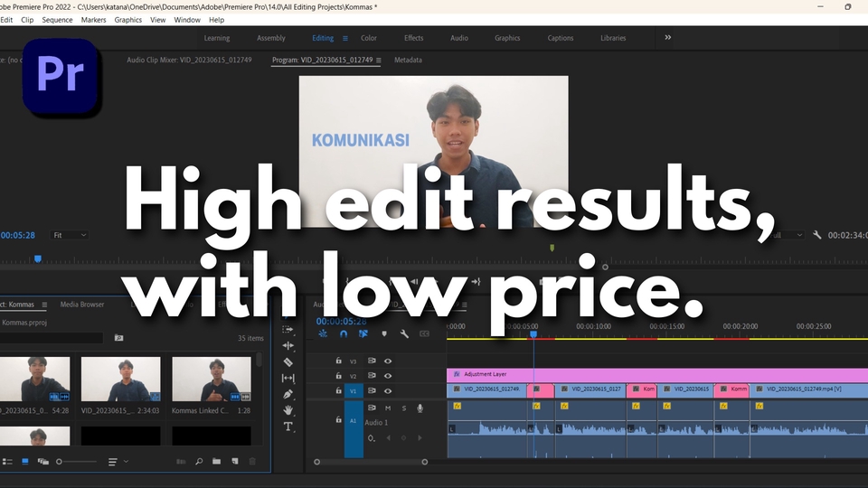Screen dimensions: 868x488
Task: Select VID_20230615 2:34:03 thumbnail
Action: pyautogui.click(x=120, y=379)
